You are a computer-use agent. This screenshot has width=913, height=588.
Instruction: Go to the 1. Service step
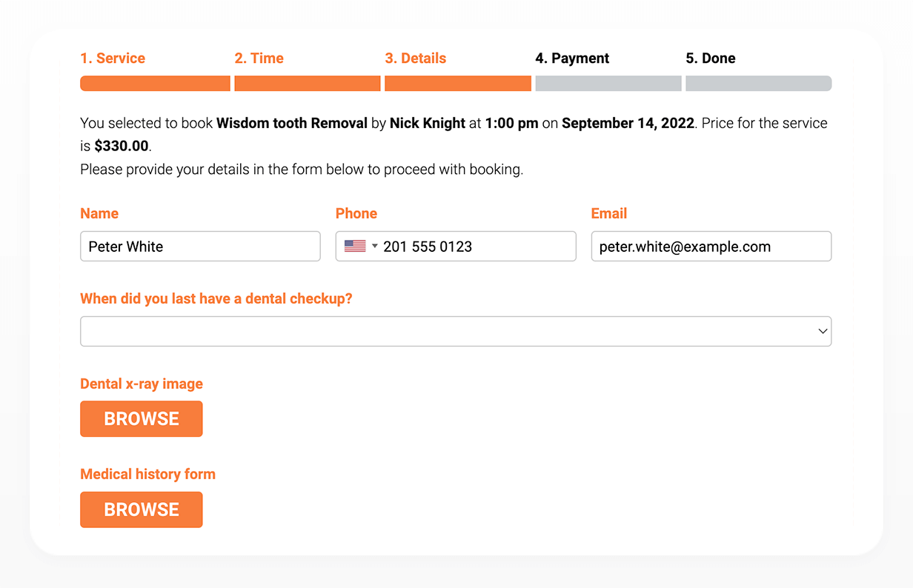pos(113,59)
